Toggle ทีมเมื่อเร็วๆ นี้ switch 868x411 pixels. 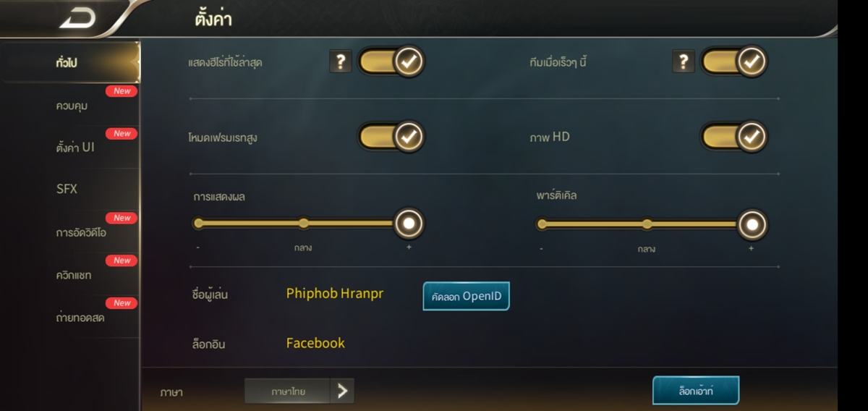click(734, 62)
